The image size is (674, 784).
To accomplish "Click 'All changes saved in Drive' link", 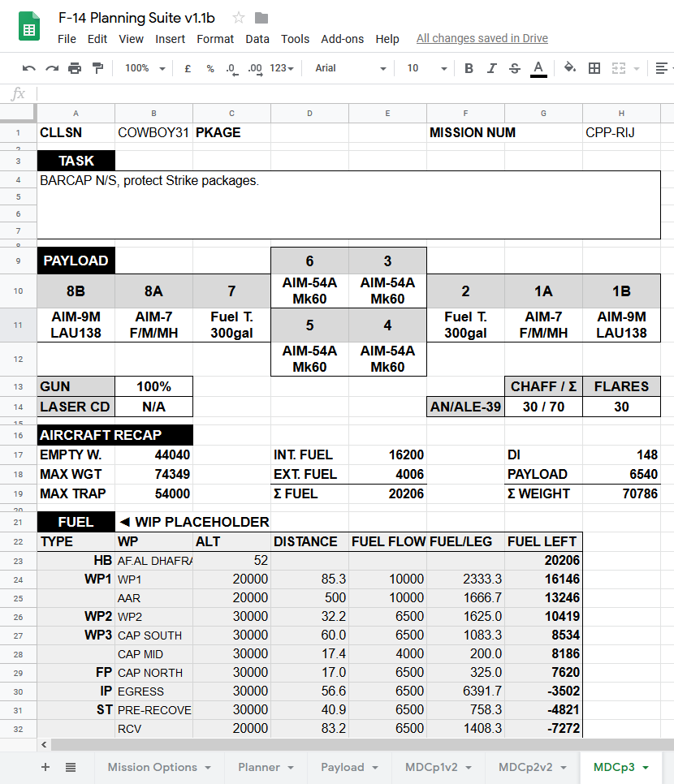I will (482, 39).
